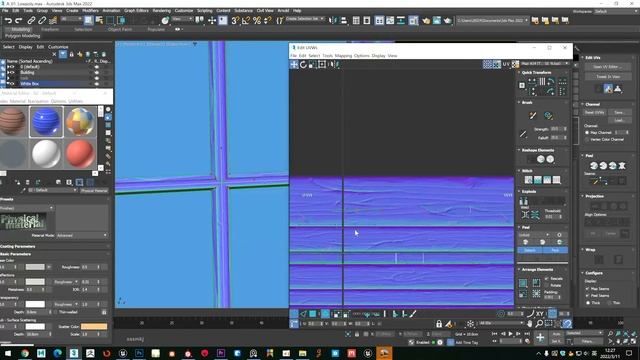The width and height of the screenshot is (640, 360).
Task: Click Paint Move brush icon in Brush rollout
Action: [x=533, y=116]
